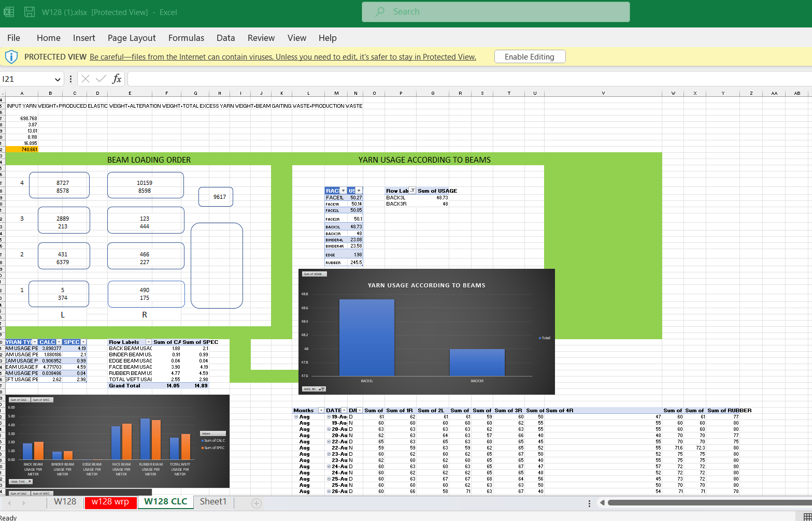The image size is (812, 521).
Task: Add a new sheet with plus icon
Action: tap(256, 503)
